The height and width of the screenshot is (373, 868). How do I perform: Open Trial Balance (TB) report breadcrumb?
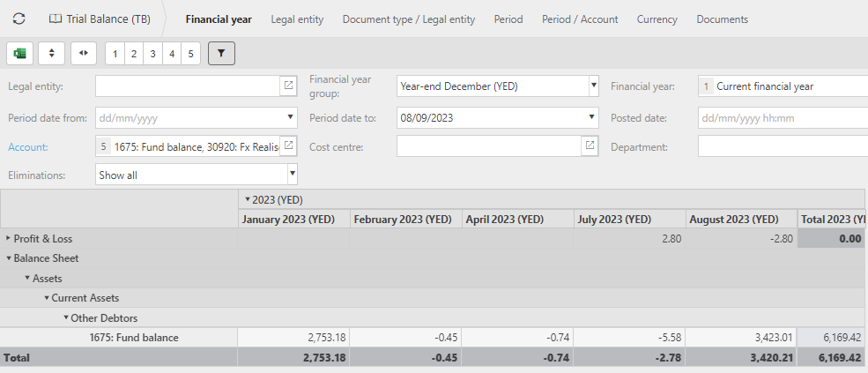click(x=100, y=19)
